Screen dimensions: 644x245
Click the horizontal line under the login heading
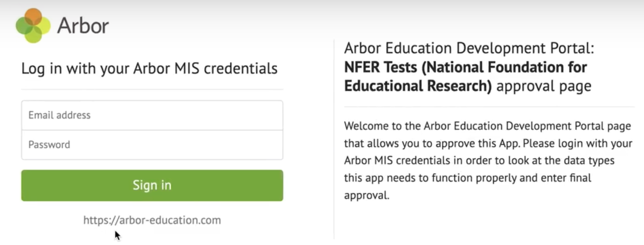(x=152, y=89)
